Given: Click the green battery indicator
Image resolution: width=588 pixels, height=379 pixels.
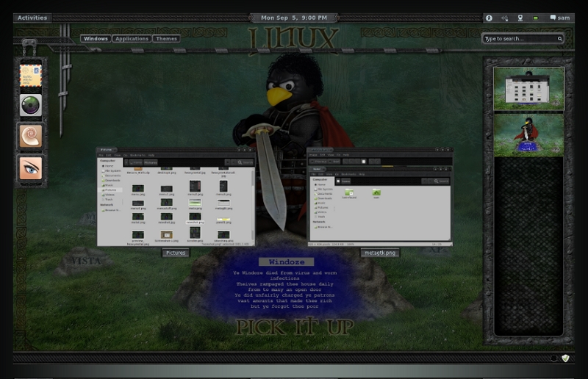Looking at the screenshot, I should tap(536, 18).
